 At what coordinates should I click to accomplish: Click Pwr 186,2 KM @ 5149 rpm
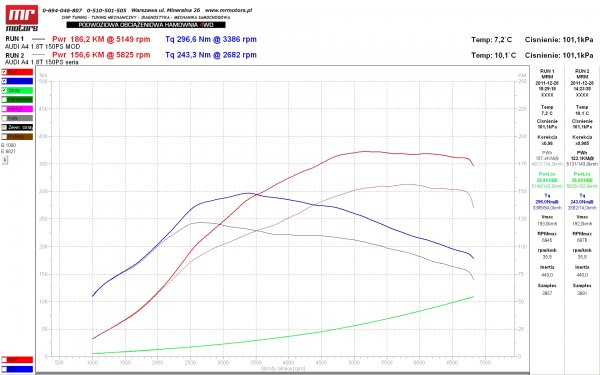pyautogui.click(x=101, y=39)
